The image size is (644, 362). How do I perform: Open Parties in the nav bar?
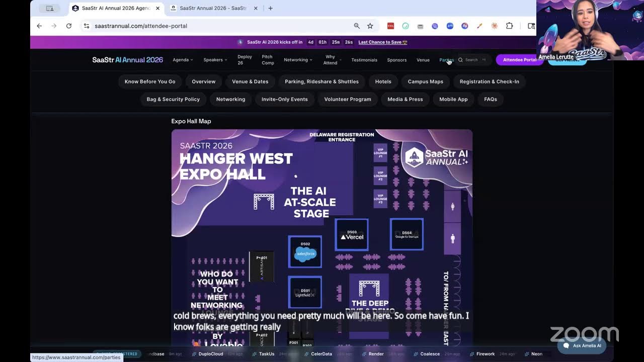click(446, 60)
